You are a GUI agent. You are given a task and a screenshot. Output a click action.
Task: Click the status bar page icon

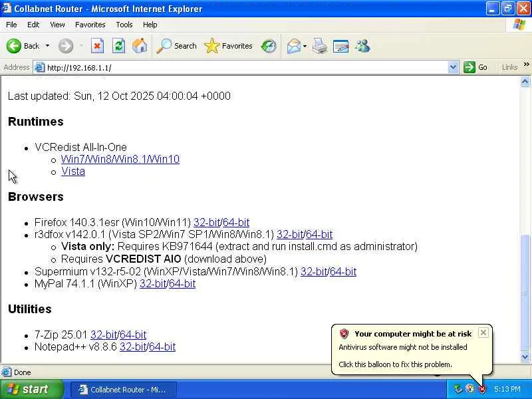pyautogui.click(x=6, y=372)
